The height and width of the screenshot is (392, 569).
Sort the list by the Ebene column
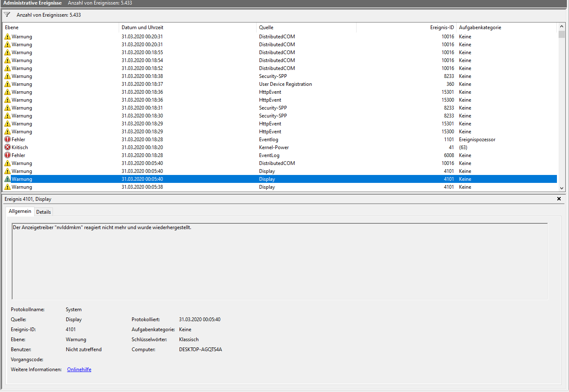tap(61, 27)
